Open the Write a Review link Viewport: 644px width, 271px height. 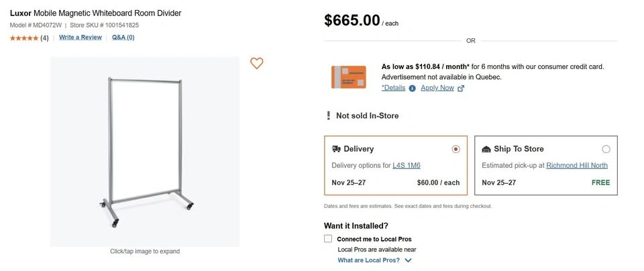[x=80, y=38]
